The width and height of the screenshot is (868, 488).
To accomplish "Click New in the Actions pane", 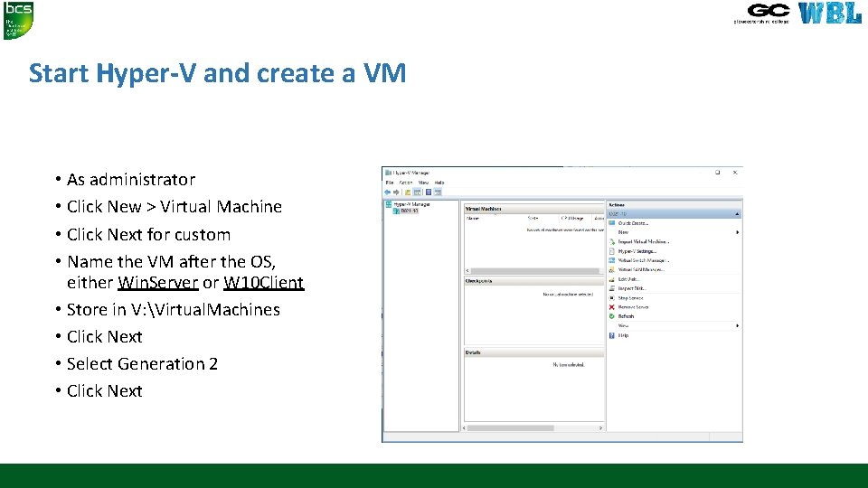I will [623, 232].
